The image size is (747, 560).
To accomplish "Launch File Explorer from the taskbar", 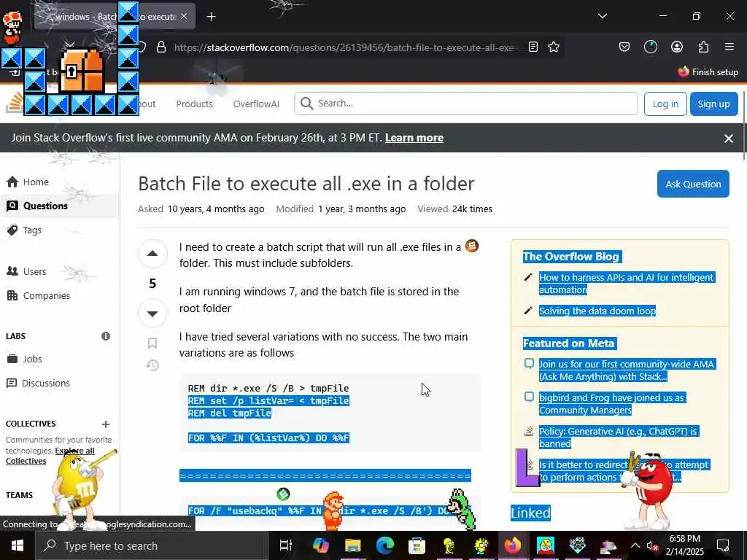I will click(x=353, y=545).
